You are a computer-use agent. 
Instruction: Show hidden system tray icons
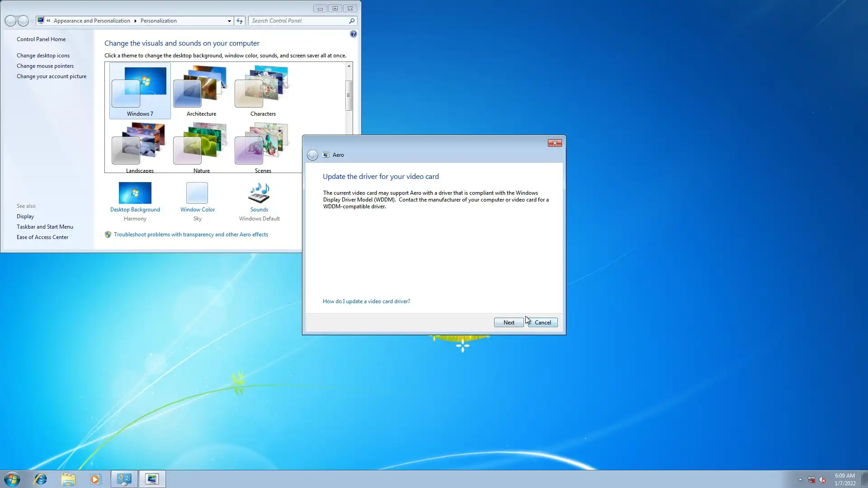(x=800, y=479)
